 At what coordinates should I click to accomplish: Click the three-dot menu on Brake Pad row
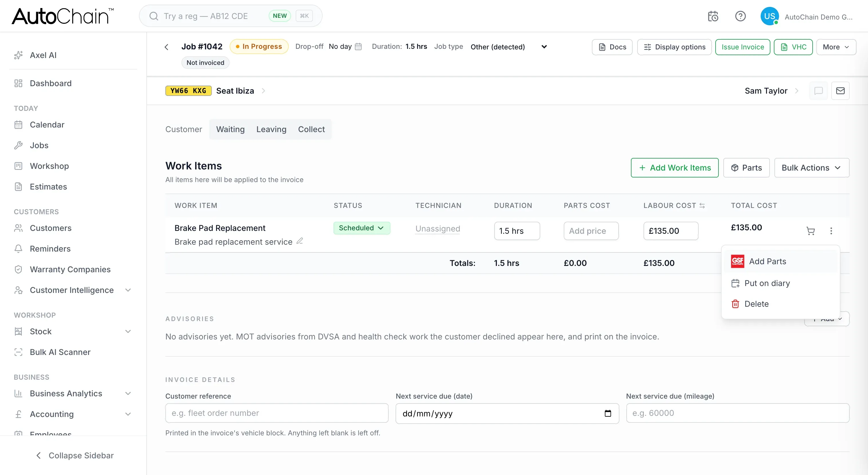831,231
